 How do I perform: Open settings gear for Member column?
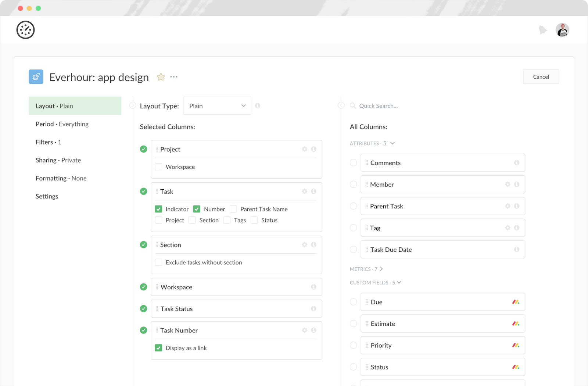coord(508,184)
